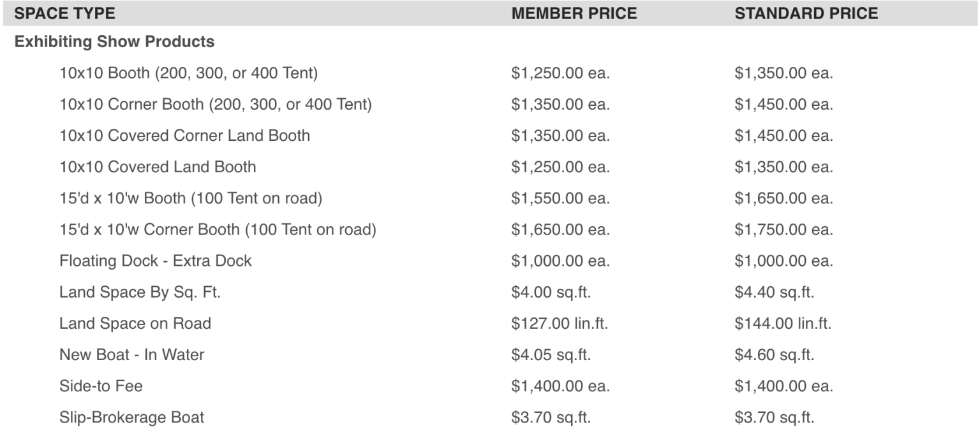The width and height of the screenshot is (980, 434).
Task: Select 10x10 Covered Corner Land Booth
Action: [185, 136]
